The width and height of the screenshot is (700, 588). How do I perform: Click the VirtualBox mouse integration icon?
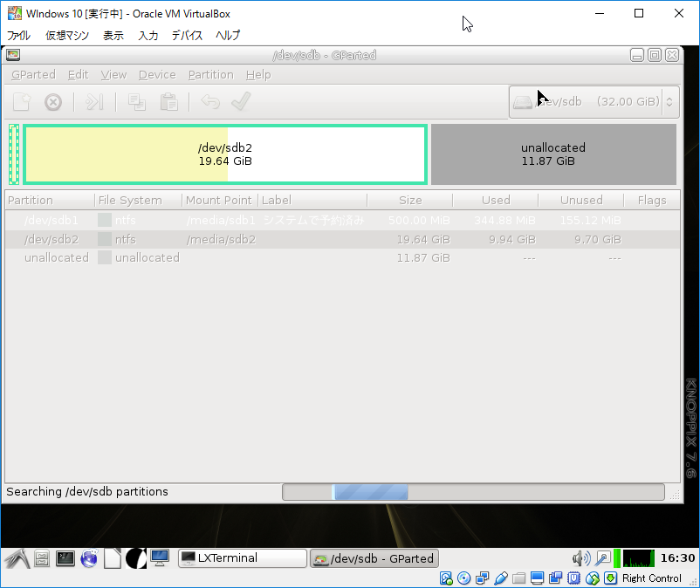pos(593,578)
